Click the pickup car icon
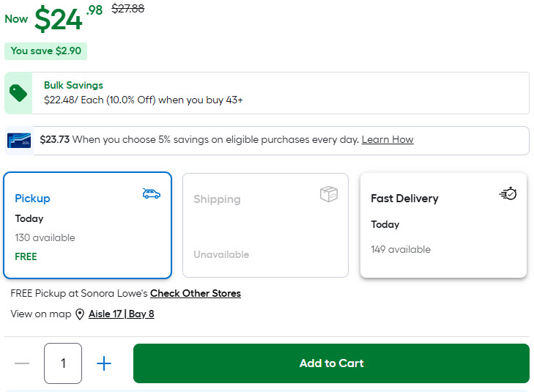The width and height of the screenshot is (534, 392). [x=152, y=193]
